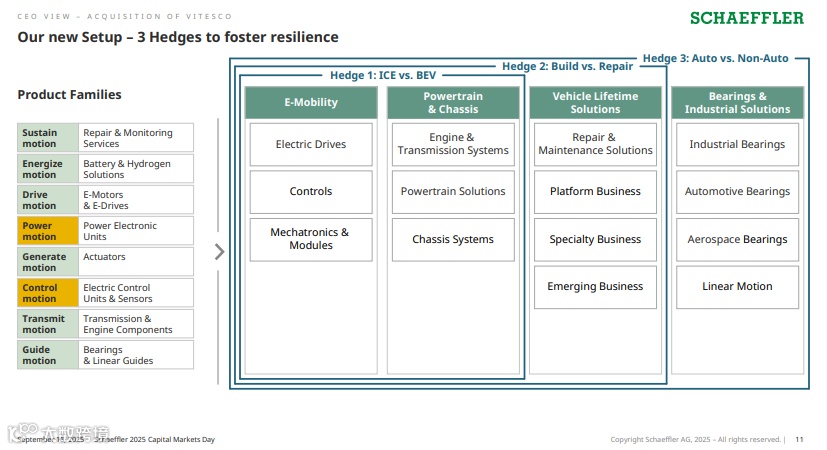Screen dimensions: 827x450
Task: Click Repair & Monitoring Services text
Action: pos(128,138)
